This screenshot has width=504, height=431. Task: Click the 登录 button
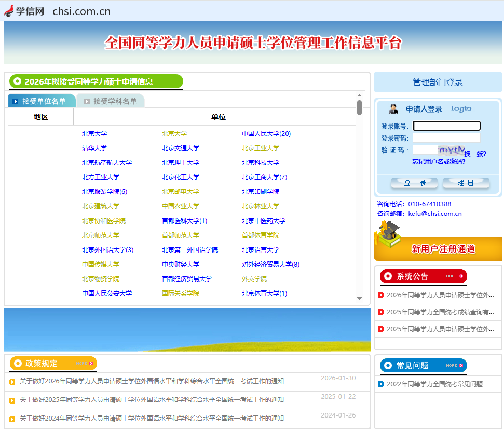[x=414, y=183]
